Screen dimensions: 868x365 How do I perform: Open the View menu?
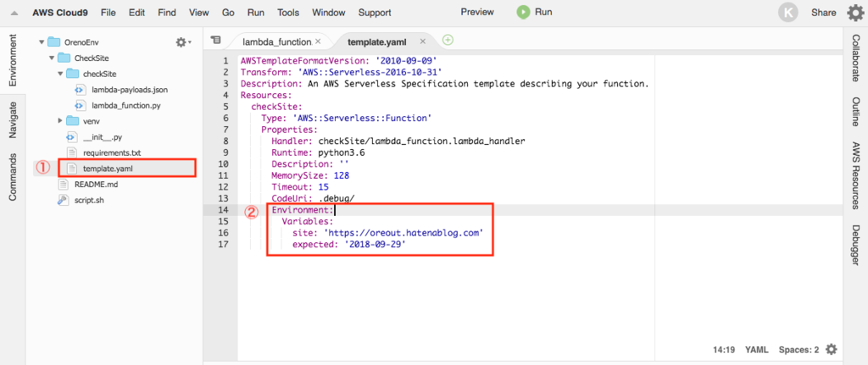click(198, 12)
